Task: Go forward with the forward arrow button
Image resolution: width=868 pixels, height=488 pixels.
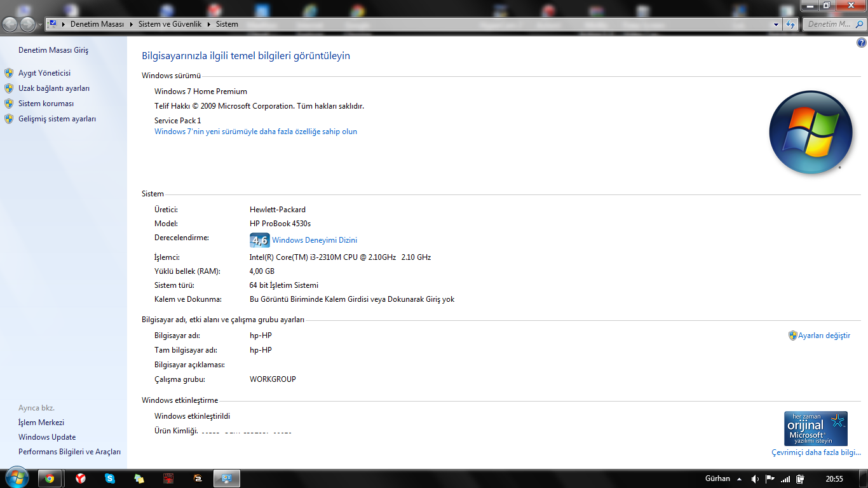Action: tap(28, 24)
